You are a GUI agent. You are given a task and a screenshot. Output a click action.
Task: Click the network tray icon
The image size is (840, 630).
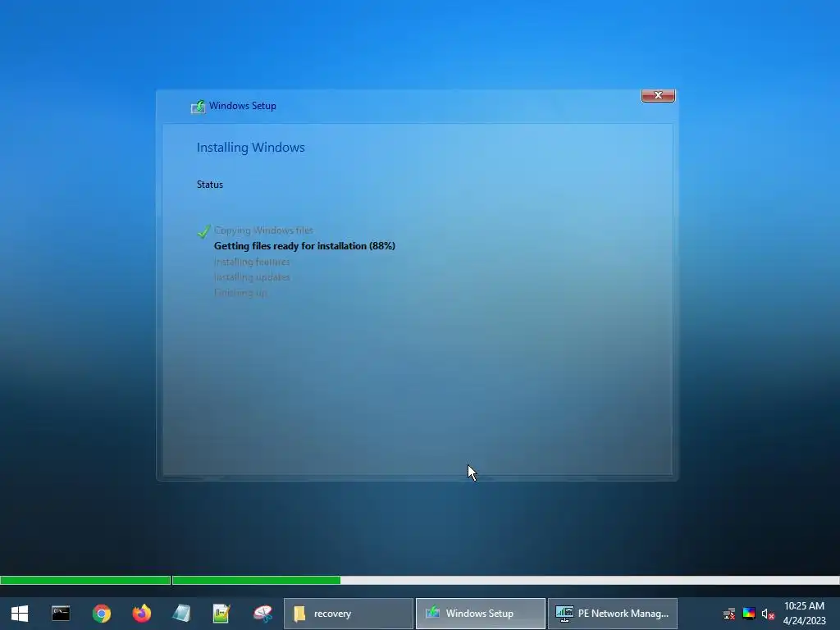[729, 614]
